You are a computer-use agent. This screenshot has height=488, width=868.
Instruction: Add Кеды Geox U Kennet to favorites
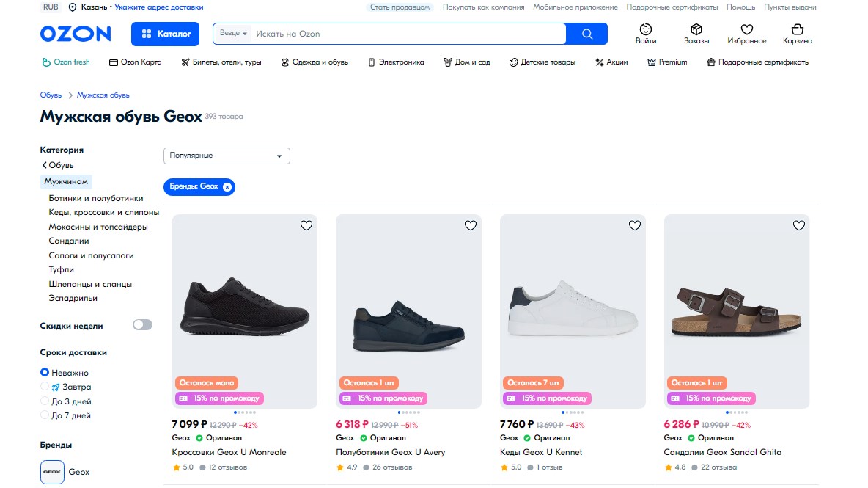coord(634,225)
